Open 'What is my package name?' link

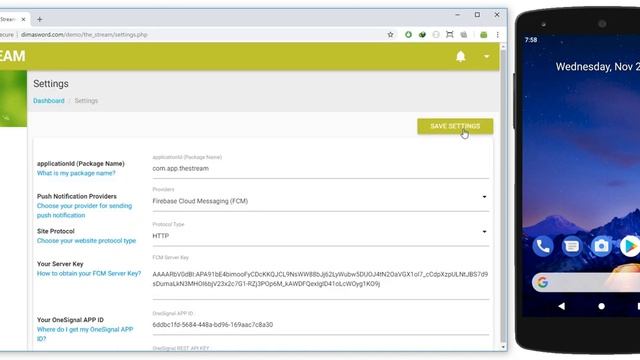tap(76, 173)
